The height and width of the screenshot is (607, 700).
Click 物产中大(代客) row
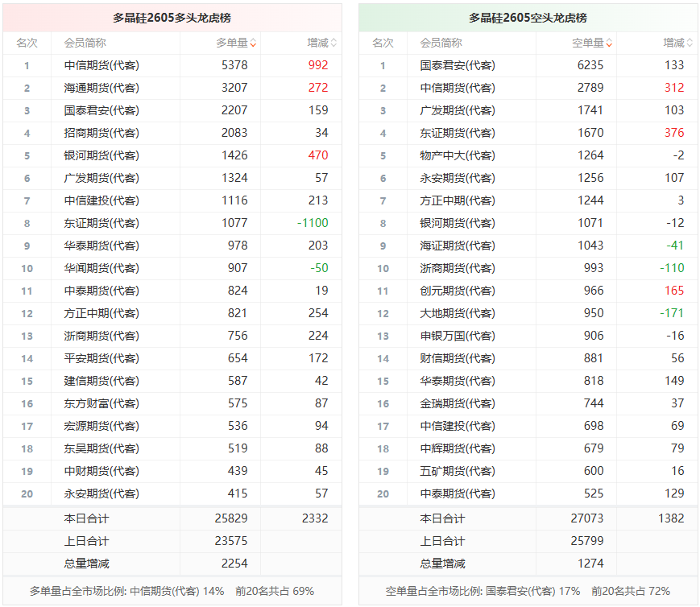click(528, 155)
